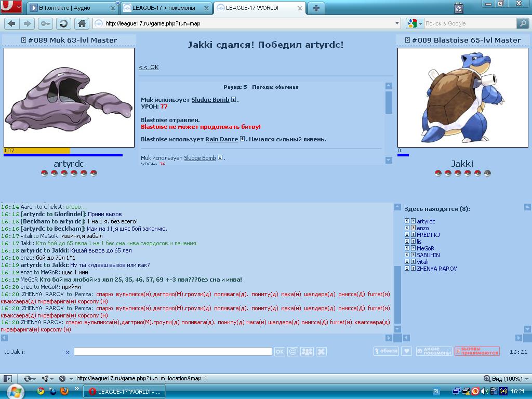Click Muk's yellow HP bar
This screenshot has height=399, width=532.
click(37, 150)
